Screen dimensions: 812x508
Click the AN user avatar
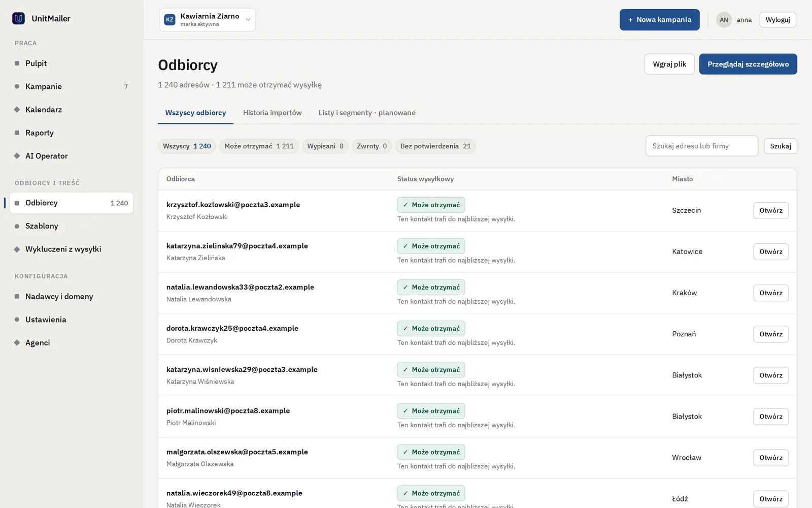[724, 20]
